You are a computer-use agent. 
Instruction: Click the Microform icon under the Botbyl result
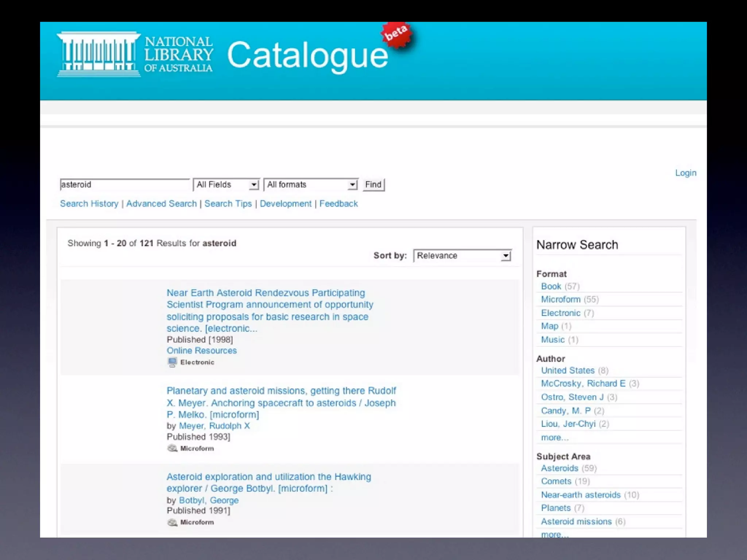[172, 522]
